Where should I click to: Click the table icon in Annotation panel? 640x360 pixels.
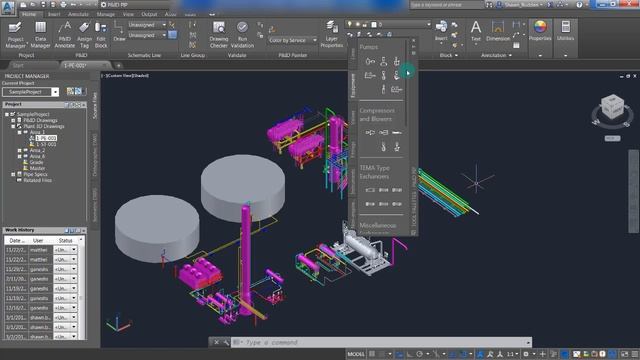point(516,45)
